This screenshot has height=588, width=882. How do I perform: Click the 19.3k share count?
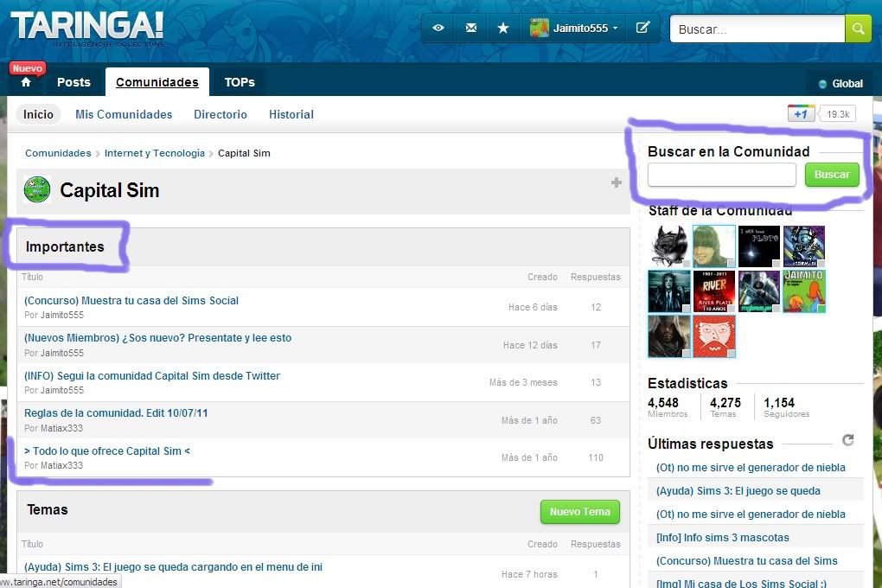click(838, 113)
